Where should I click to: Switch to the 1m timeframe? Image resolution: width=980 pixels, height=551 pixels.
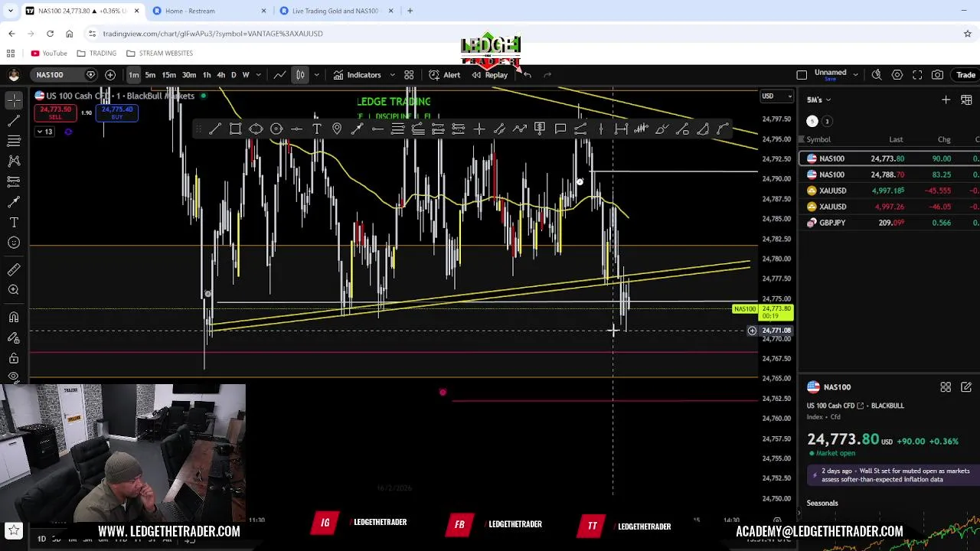pyautogui.click(x=134, y=75)
